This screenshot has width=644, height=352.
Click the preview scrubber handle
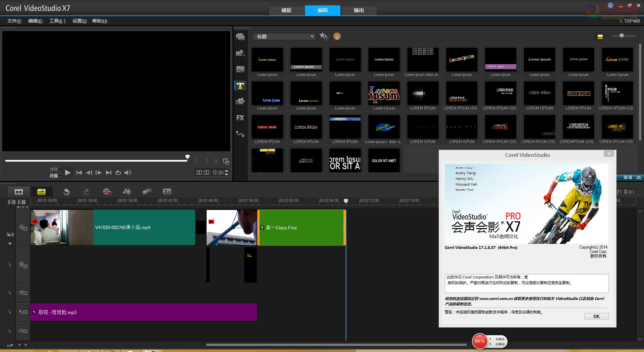[188, 157]
